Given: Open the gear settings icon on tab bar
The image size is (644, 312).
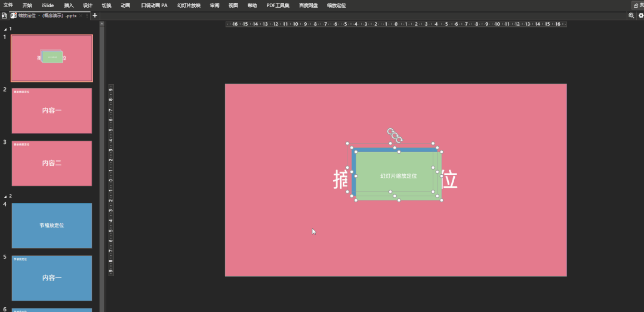Looking at the screenshot, I should tap(640, 16).
